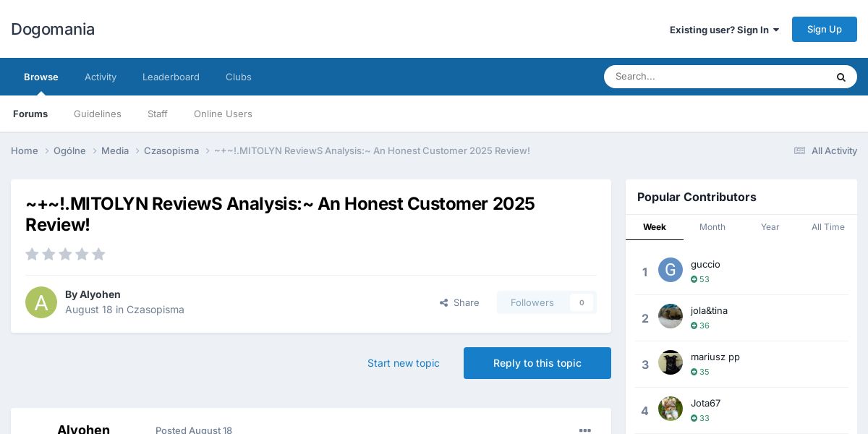
Task: Rate topic with the first star
Action: [32, 254]
